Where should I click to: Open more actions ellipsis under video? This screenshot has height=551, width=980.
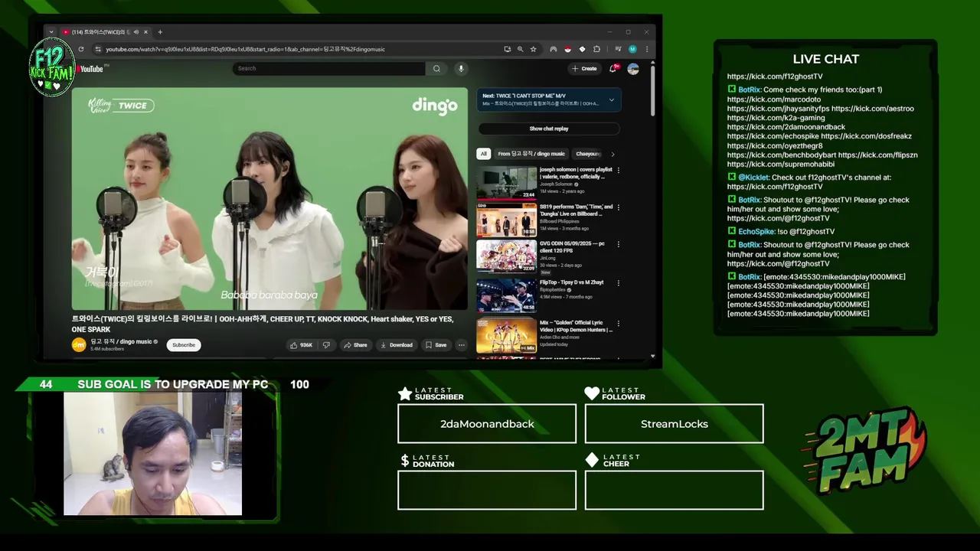[462, 345]
